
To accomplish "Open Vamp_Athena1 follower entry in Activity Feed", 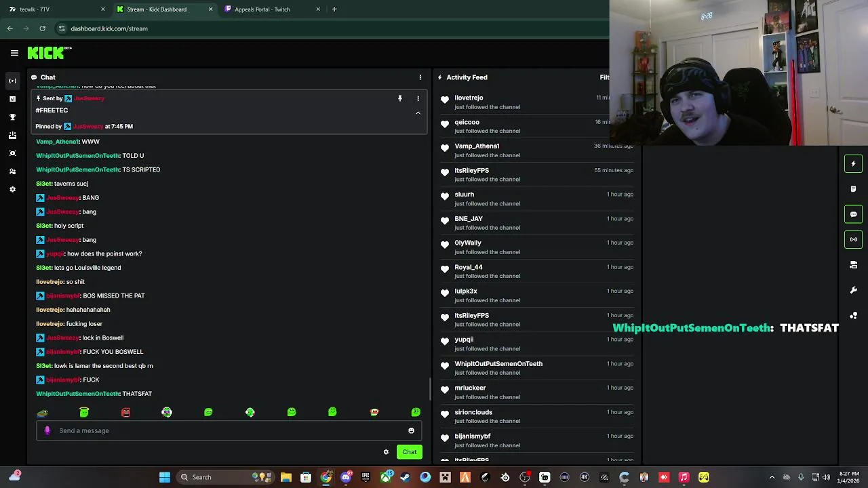I will [x=536, y=150].
